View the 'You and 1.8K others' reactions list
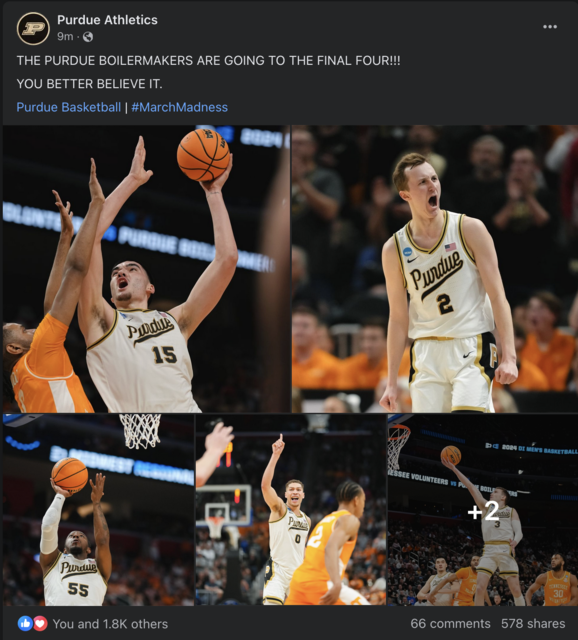This screenshot has height=640, width=578. point(110,624)
